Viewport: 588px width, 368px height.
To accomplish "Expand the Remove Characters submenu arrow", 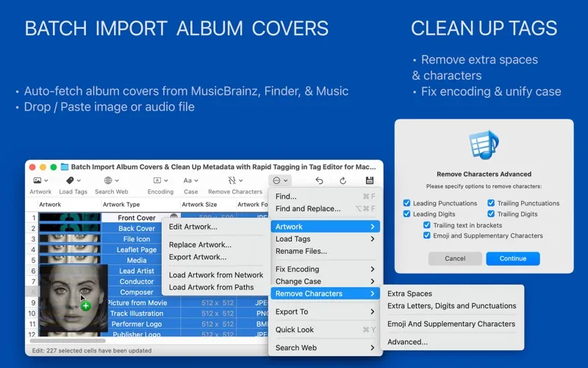I will [373, 294].
